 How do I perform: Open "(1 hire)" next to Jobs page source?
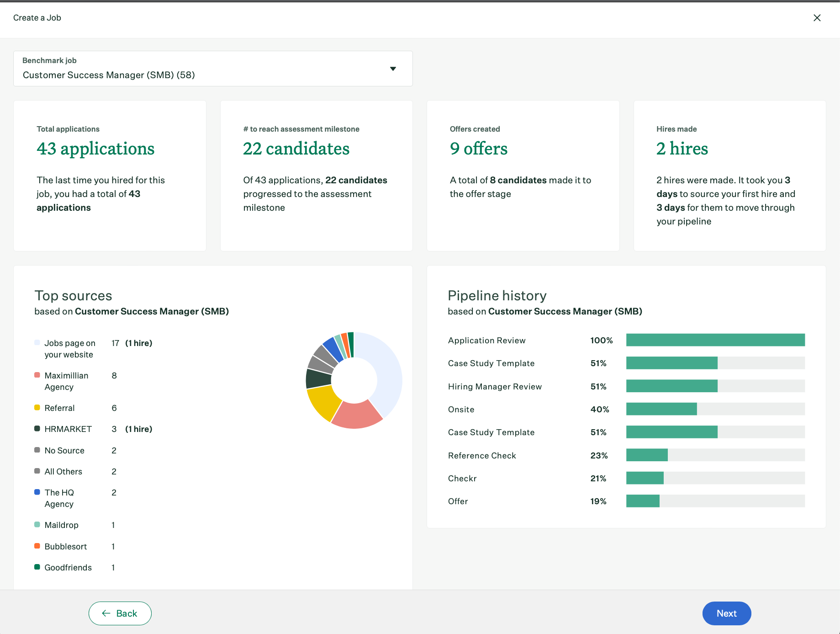coord(139,343)
